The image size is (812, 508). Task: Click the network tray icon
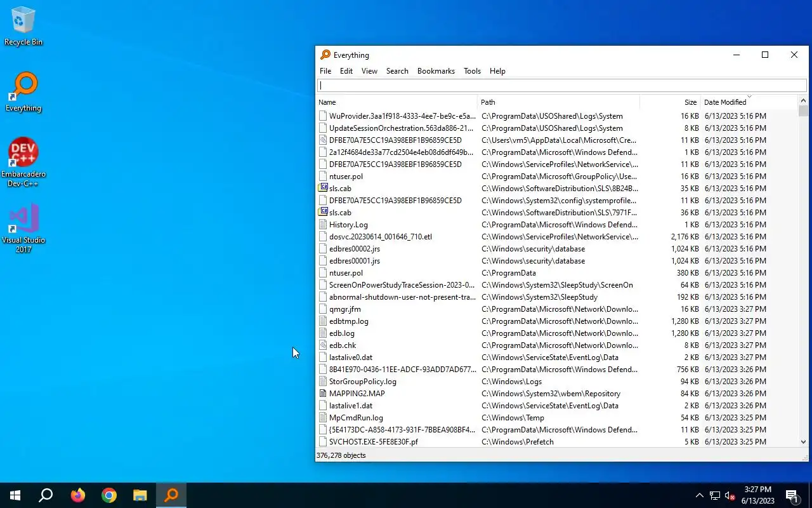[715, 495]
